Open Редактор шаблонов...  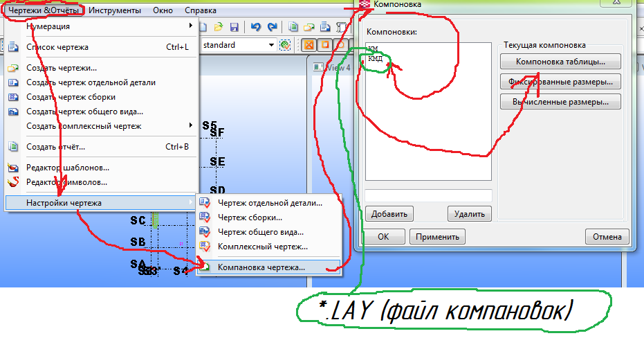102,168
